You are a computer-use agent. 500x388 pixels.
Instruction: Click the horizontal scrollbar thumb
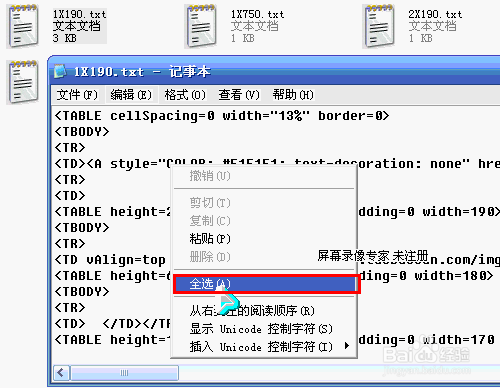124,373
